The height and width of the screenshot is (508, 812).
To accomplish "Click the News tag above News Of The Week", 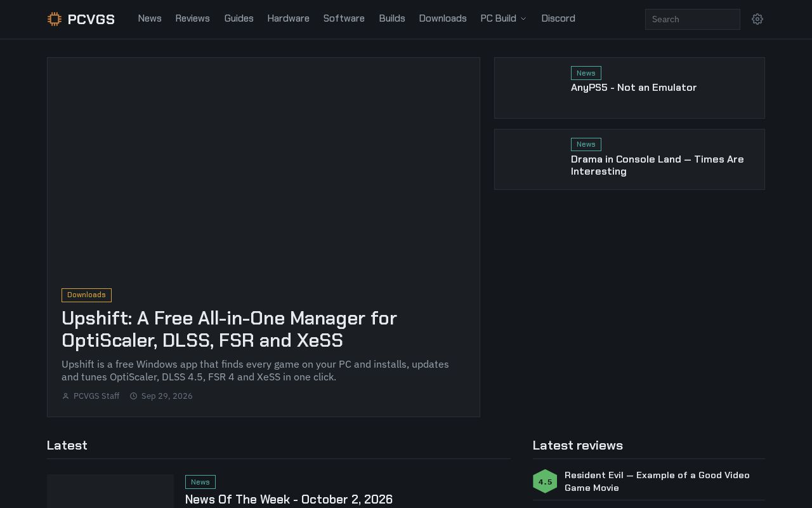I will coord(200,482).
